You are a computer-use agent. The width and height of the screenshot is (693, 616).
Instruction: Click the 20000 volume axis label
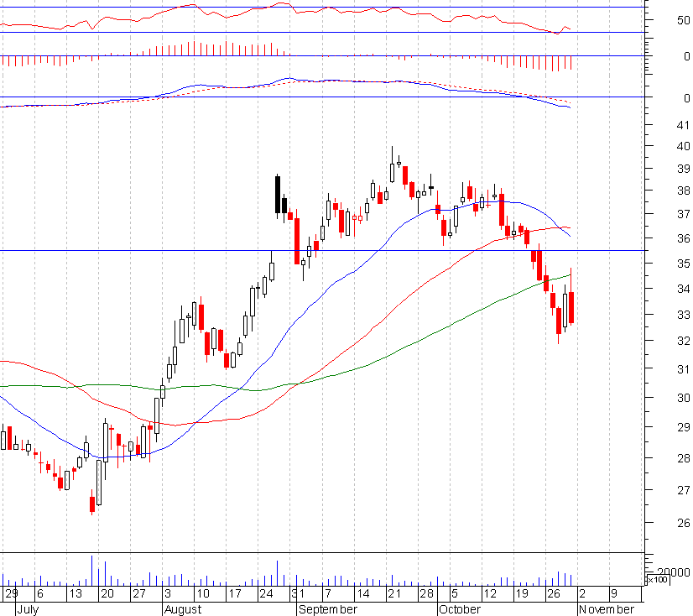(x=673, y=572)
